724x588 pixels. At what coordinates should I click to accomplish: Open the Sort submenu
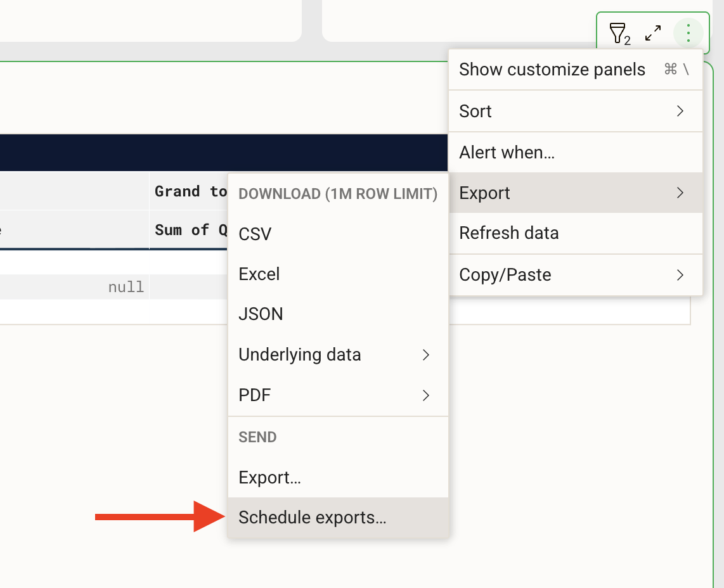[x=575, y=112]
